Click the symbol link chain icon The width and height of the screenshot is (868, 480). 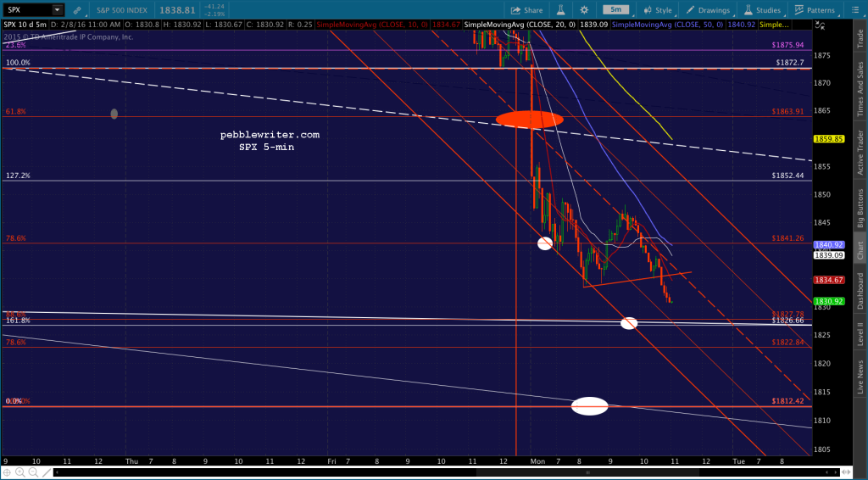click(x=77, y=10)
